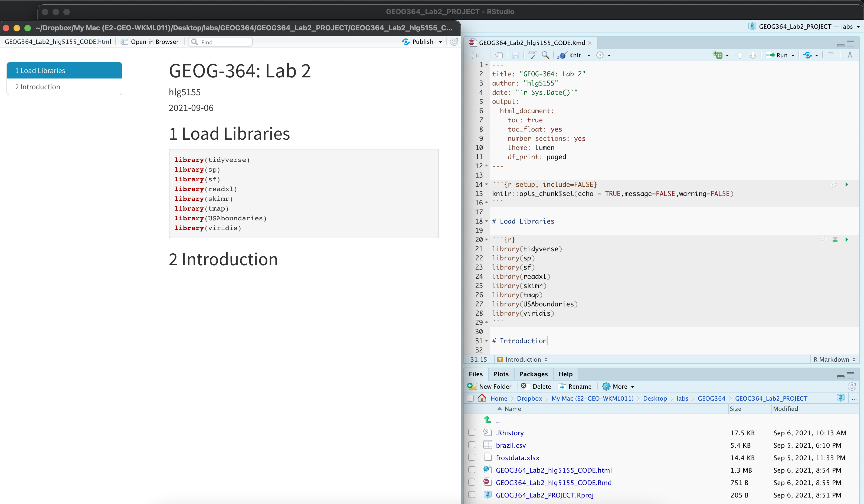The image size is (864, 504).
Task: Check the box beside GEOG364_Lab2_PROJECT.Rproj
Action: (x=472, y=495)
